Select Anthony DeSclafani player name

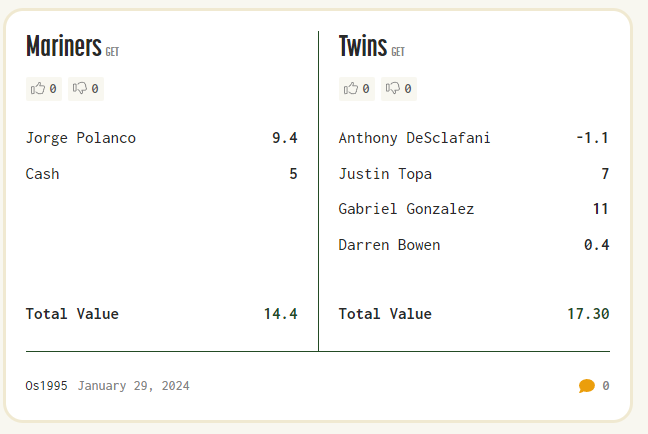pos(414,138)
